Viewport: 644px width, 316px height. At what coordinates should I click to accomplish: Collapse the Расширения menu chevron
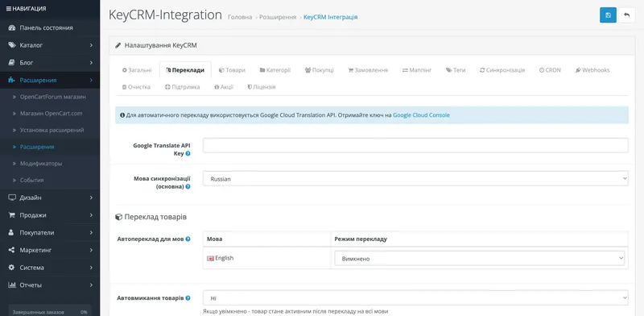click(x=91, y=81)
